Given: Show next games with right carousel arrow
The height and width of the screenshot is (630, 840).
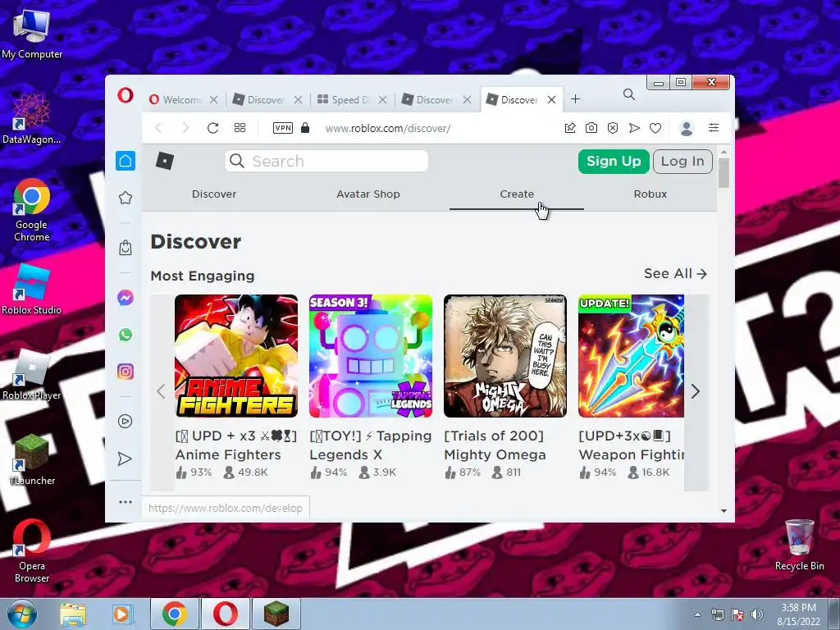Looking at the screenshot, I should click(x=696, y=391).
